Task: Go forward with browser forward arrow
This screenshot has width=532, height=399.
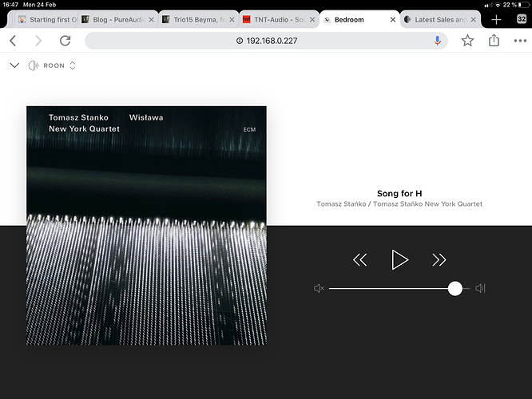Action: click(38, 41)
